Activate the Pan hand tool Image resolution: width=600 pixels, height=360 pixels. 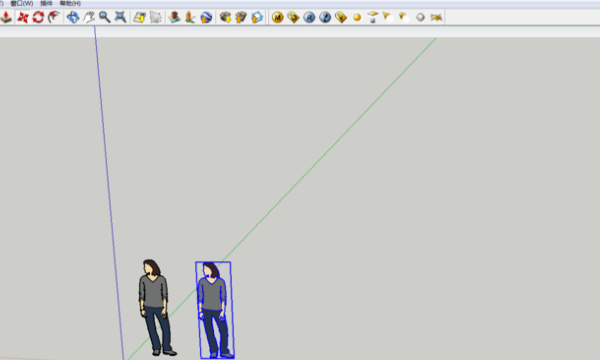tap(89, 17)
